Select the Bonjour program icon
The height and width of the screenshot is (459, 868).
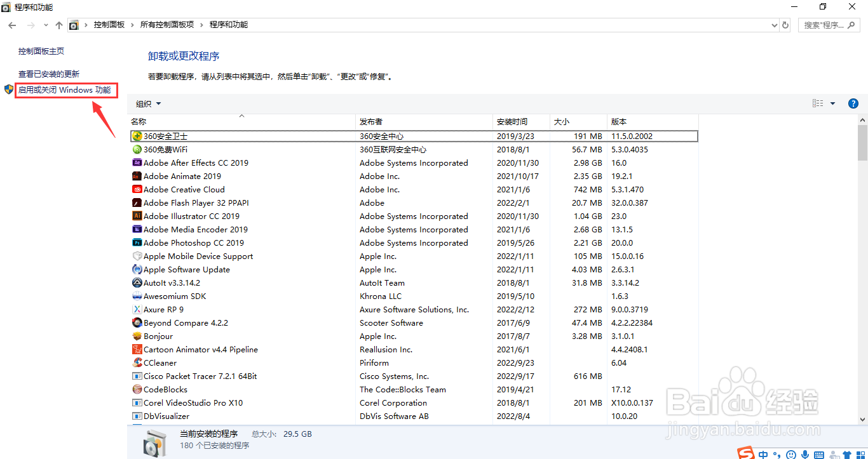coord(137,336)
